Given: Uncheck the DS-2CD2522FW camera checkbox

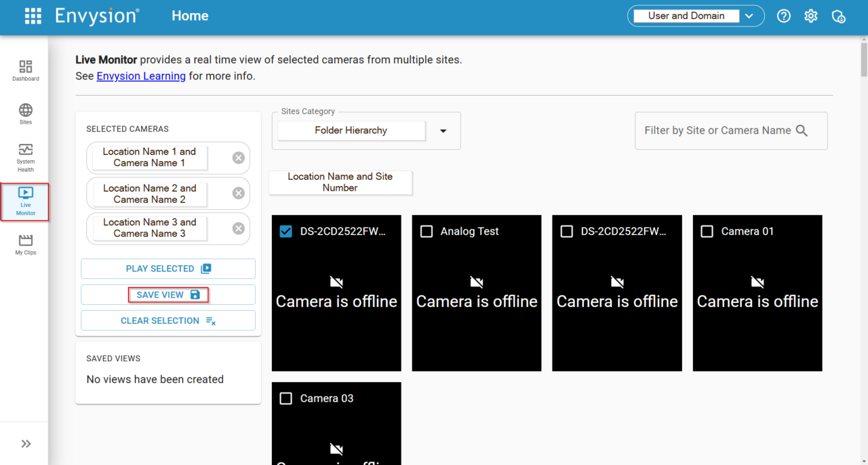Looking at the screenshot, I should pos(286,231).
